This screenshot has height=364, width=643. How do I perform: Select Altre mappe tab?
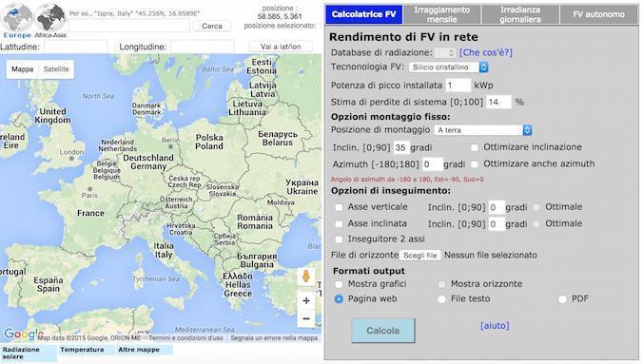point(144,350)
